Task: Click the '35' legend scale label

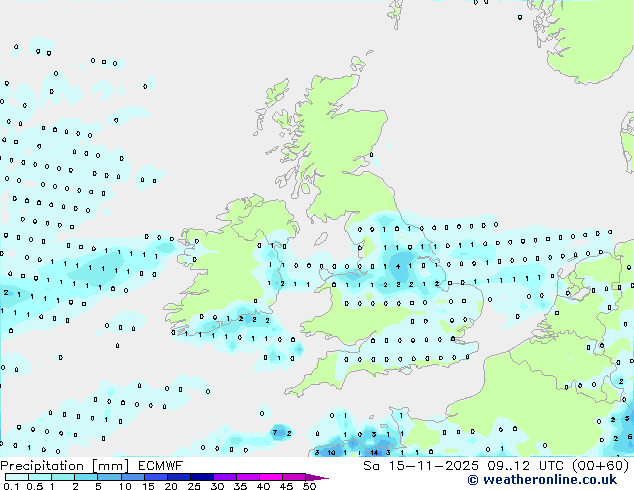Action: (x=240, y=486)
